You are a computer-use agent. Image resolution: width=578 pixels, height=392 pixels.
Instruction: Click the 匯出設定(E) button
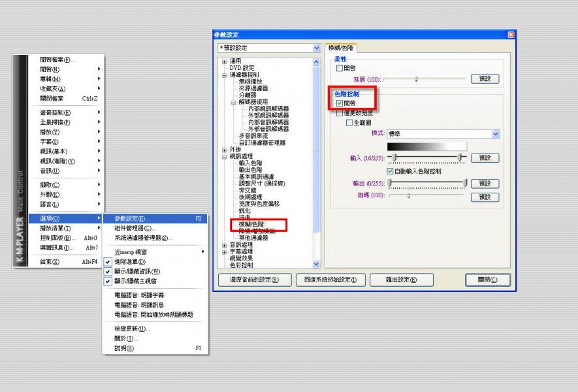[402, 280]
